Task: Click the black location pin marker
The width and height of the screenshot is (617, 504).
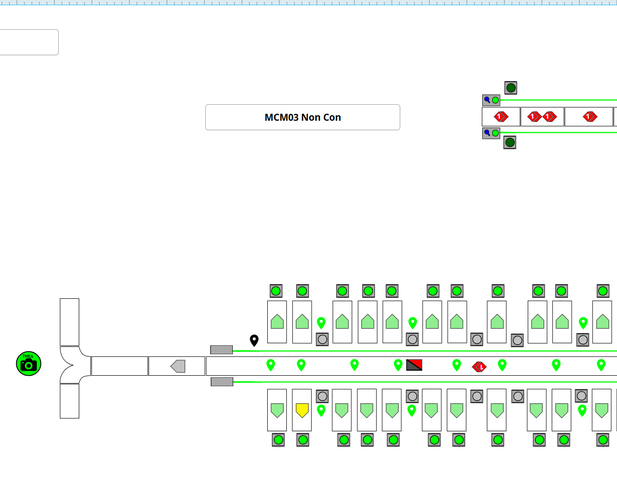Action: 254,341
